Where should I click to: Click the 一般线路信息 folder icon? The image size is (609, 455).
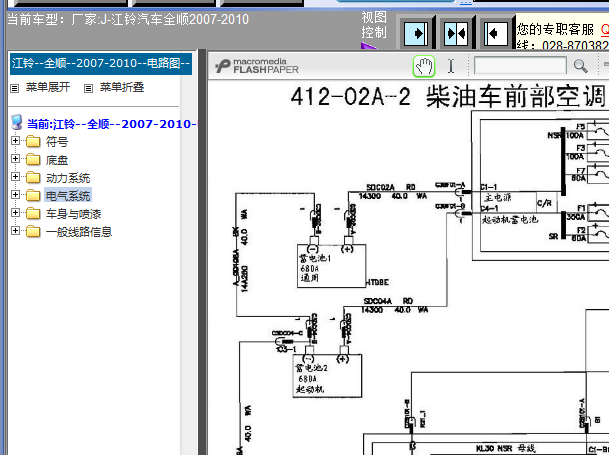click(33, 232)
